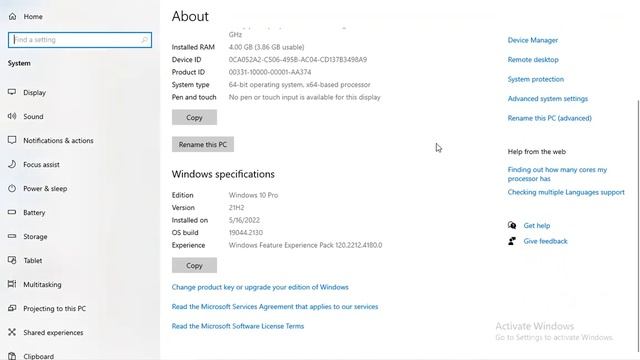Click the About page heading

[190, 16]
